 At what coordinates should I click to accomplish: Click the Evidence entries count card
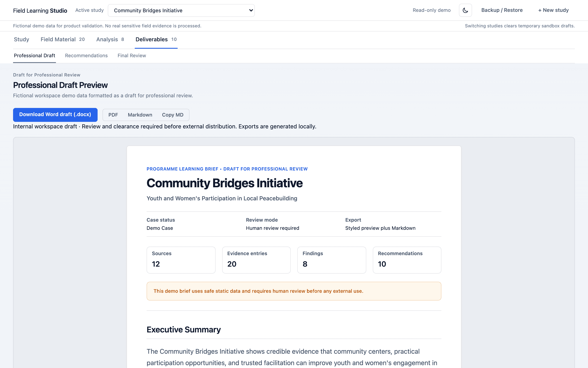click(x=256, y=260)
